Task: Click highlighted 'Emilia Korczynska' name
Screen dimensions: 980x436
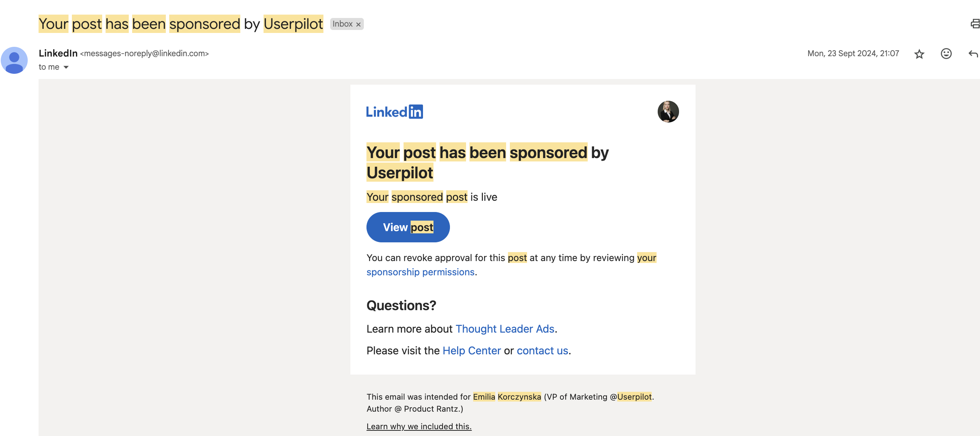Action: (507, 396)
